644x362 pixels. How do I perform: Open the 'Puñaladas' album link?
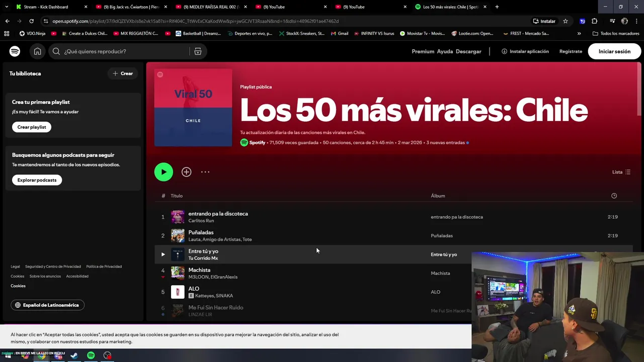pyautogui.click(x=442, y=236)
